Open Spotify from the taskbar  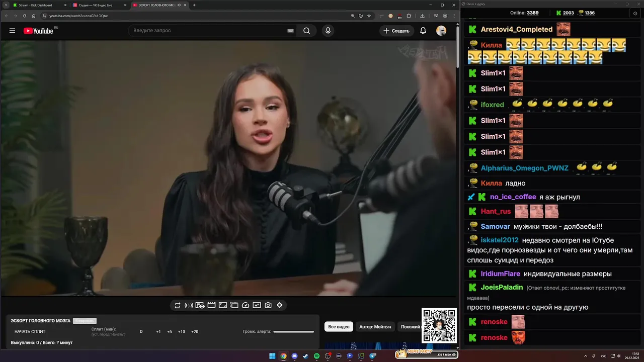[x=316, y=356]
